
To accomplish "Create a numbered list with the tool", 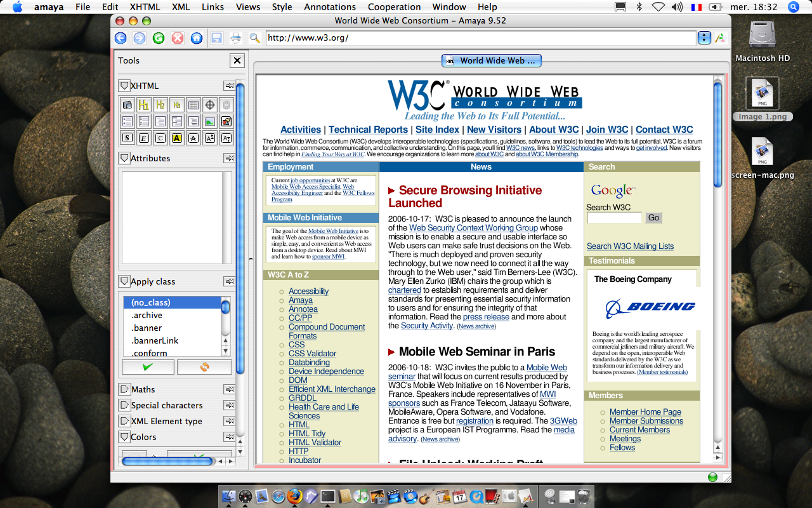I will (144, 121).
